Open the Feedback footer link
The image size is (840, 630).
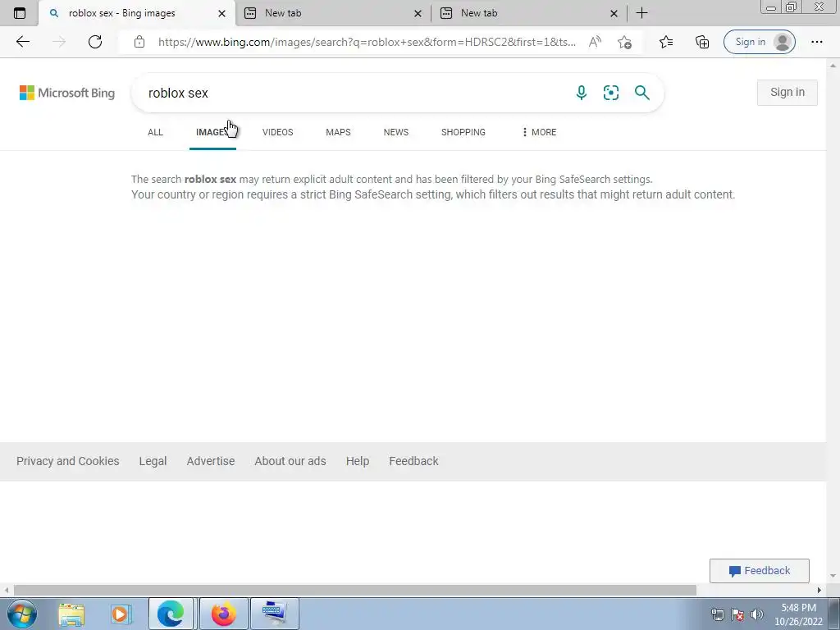(x=413, y=461)
